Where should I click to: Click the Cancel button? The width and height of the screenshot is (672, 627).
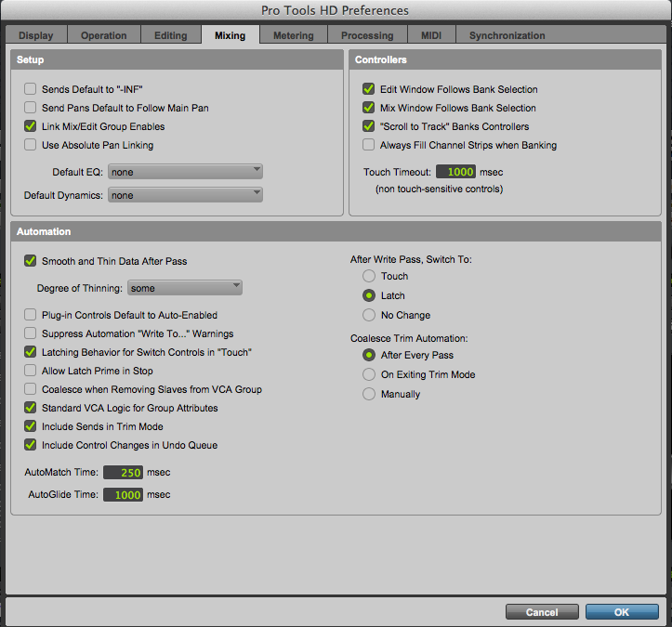coord(542,612)
